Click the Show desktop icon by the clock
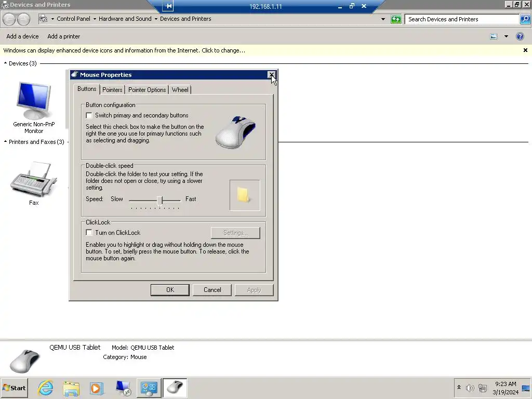This screenshot has width=532, height=399. (x=526, y=388)
